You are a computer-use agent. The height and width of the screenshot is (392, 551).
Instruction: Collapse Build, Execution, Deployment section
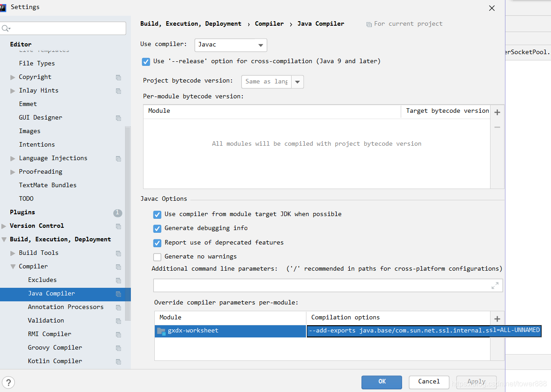pos(4,240)
